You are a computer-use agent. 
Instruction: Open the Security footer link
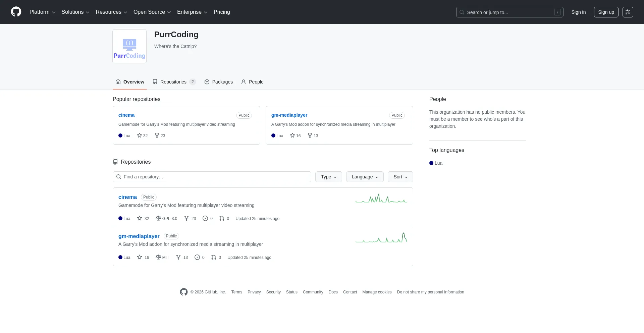[273, 292]
